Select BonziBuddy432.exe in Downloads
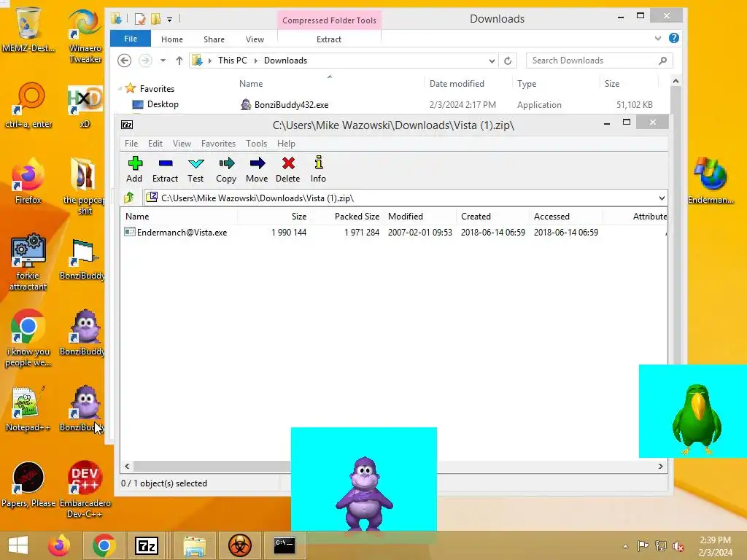The height and width of the screenshot is (560, 747). click(x=291, y=105)
